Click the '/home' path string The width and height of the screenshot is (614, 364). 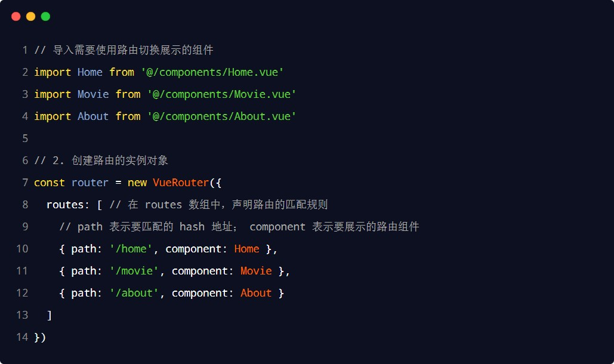(131, 249)
